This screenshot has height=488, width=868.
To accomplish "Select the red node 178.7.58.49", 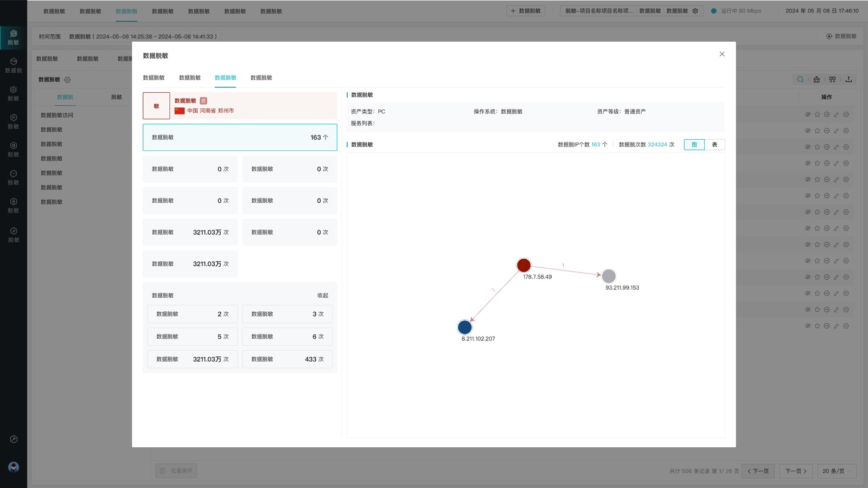I will pos(524,265).
